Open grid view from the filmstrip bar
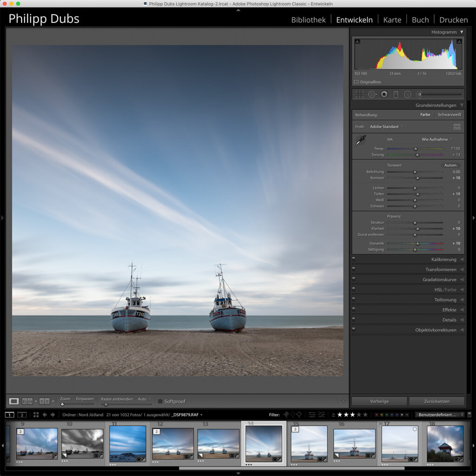The image size is (476, 476). tap(36, 415)
